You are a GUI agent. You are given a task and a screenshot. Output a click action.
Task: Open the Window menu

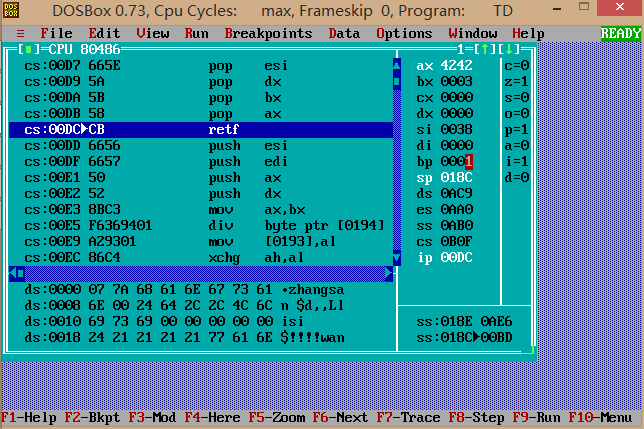pyautogui.click(x=473, y=33)
